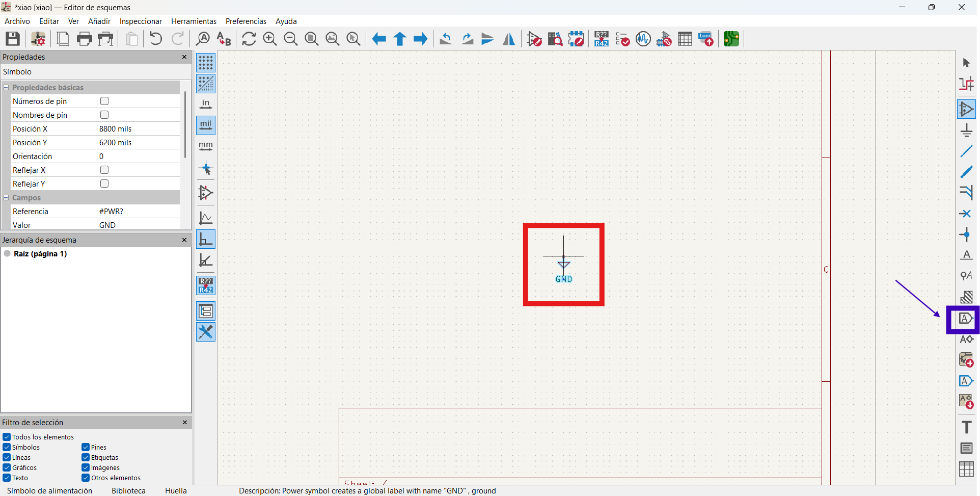Open the Ver menu
The height and width of the screenshot is (496, 980).
74,21
